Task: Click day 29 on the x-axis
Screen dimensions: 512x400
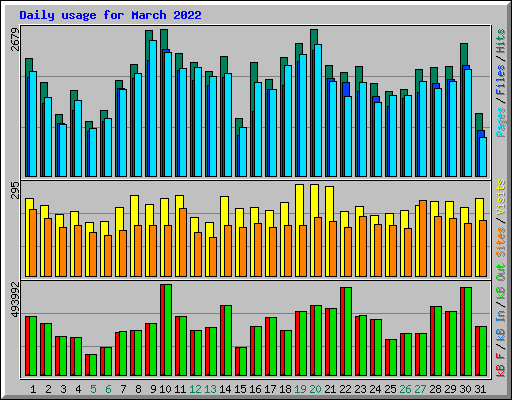Action: (450, 389)
